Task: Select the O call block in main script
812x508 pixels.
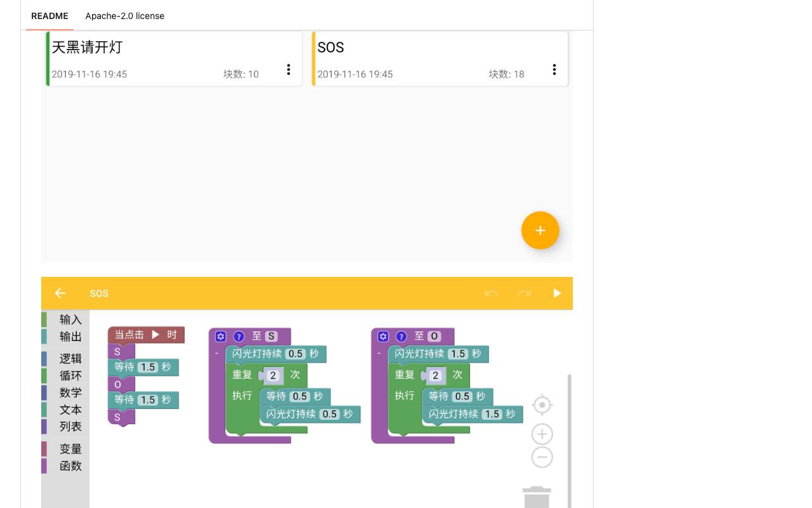Action: [121, 384]
